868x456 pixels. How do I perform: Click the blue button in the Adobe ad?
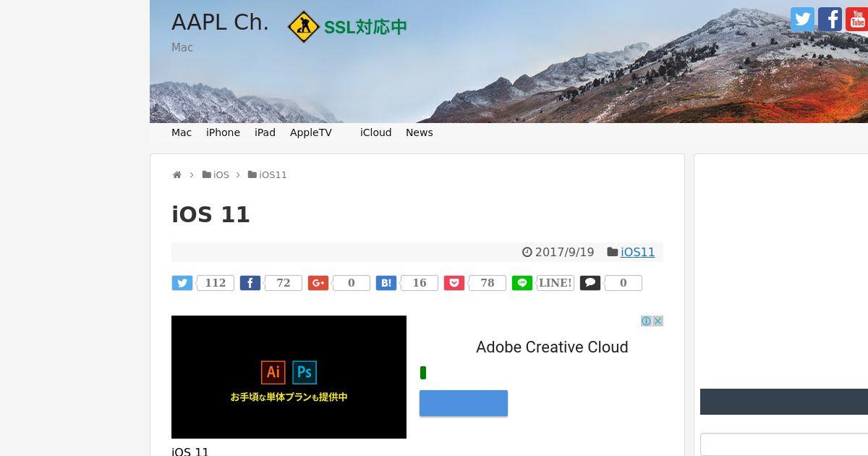tap(464, 403)
